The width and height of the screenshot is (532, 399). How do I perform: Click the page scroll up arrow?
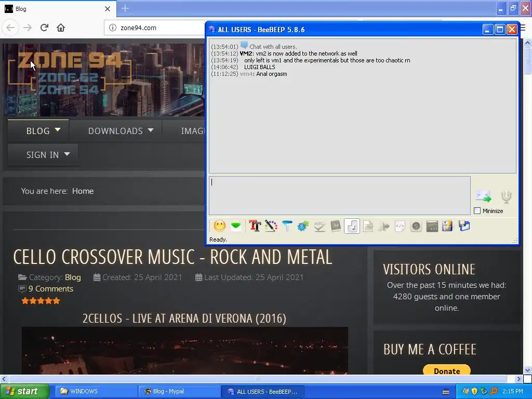[x=528, y=43]
